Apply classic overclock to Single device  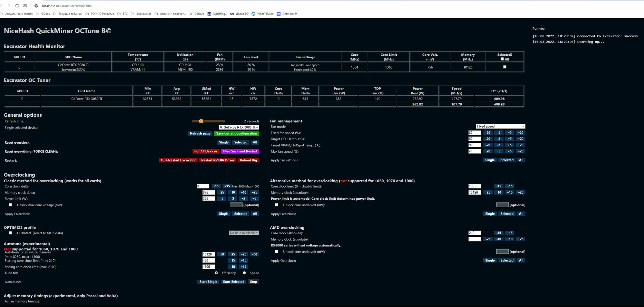tap(223, 214)
